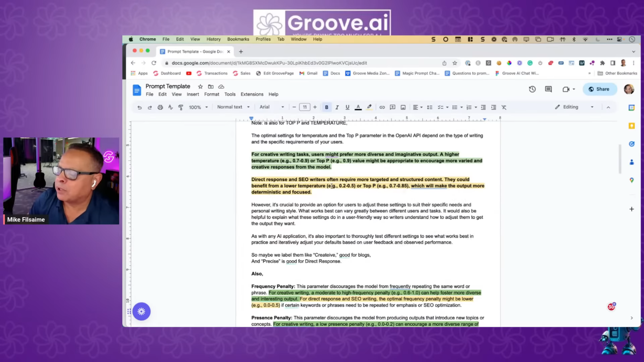
Task: Check the cloud save status icon
Action: (x=221, y=86)
